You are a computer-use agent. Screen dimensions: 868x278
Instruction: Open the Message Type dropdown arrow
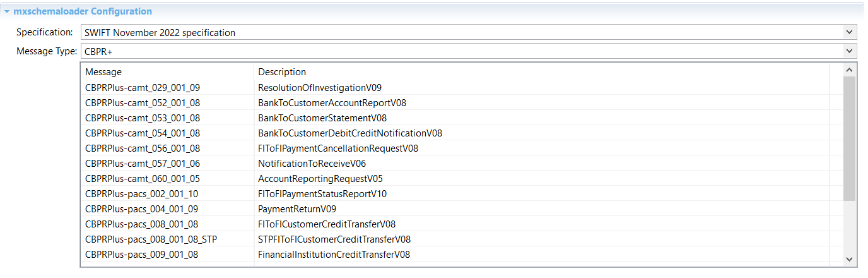pos(849,51)
